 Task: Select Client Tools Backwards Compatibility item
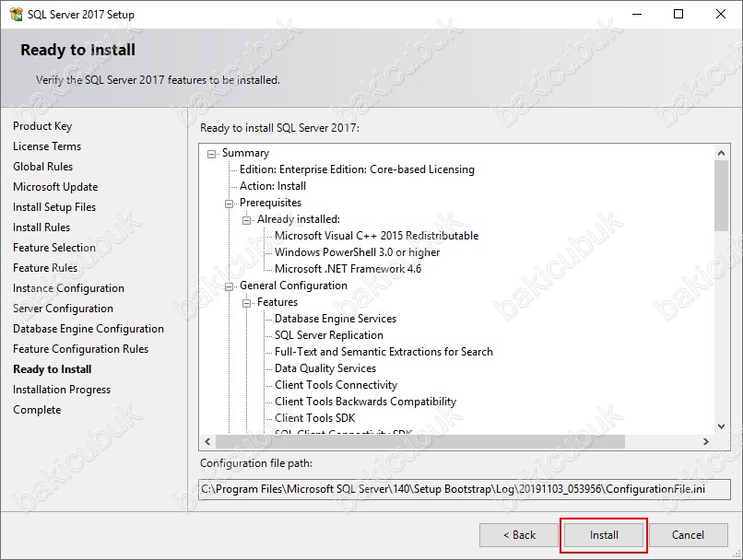point(365,402)
